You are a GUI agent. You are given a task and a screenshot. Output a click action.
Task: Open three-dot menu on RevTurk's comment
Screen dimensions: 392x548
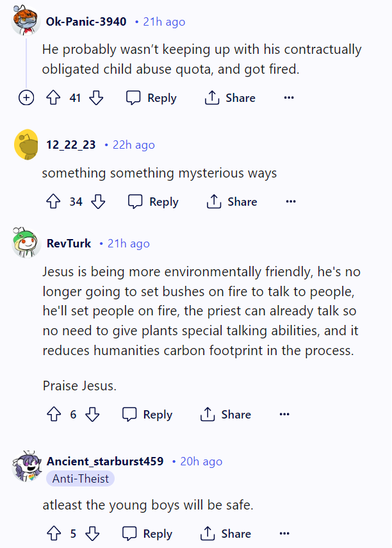[x=284, y=415]
